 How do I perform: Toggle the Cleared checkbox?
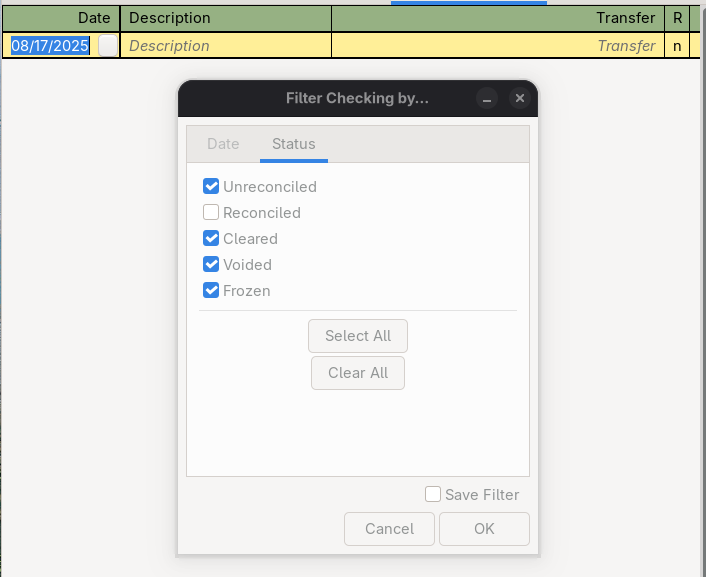tap(211, 239)
